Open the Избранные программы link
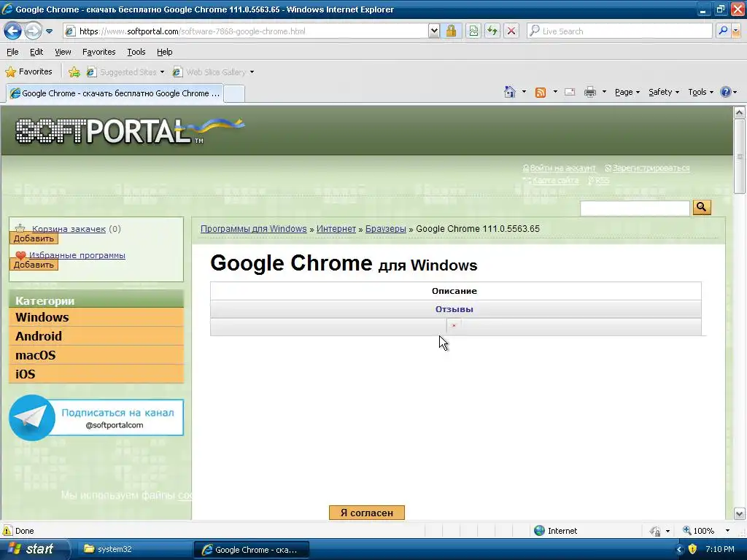747x560 pixels. pos(77,255)
